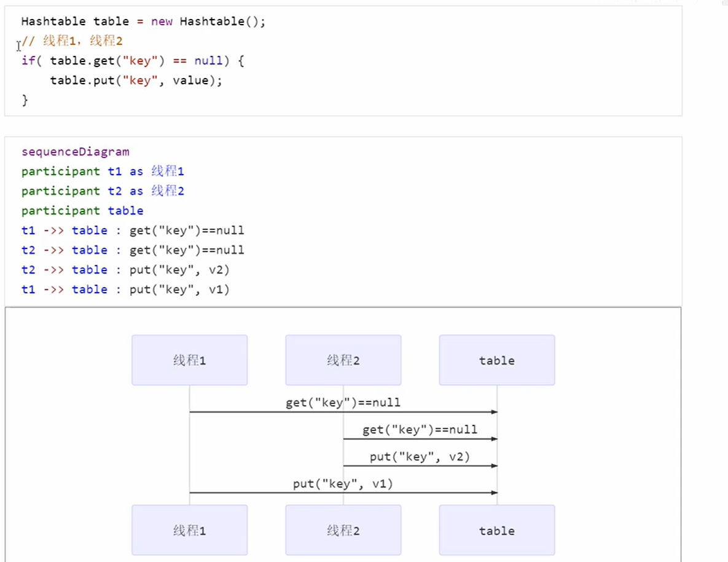Click diagram message label put("key", v1)
Image resolution: width=728 pixels, height=562 pixels.
pyautogui.click(x=343, y=483)
